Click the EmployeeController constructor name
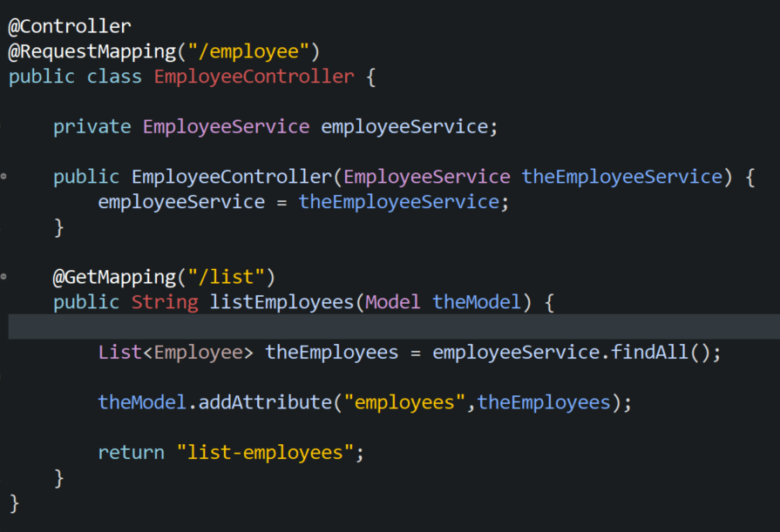Image resolution: width=780 pixels, height=532 pixels. [x=232, y=177]
